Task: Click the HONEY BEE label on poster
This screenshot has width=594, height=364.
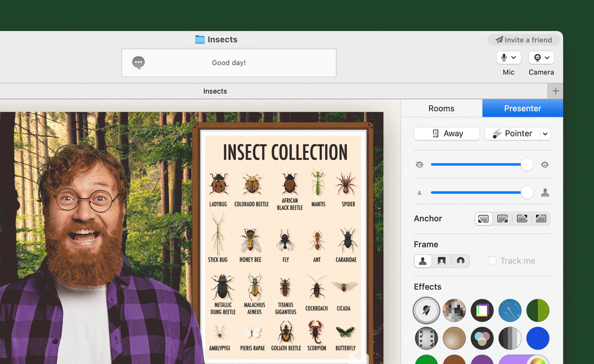Action: [x=250, y=259]
